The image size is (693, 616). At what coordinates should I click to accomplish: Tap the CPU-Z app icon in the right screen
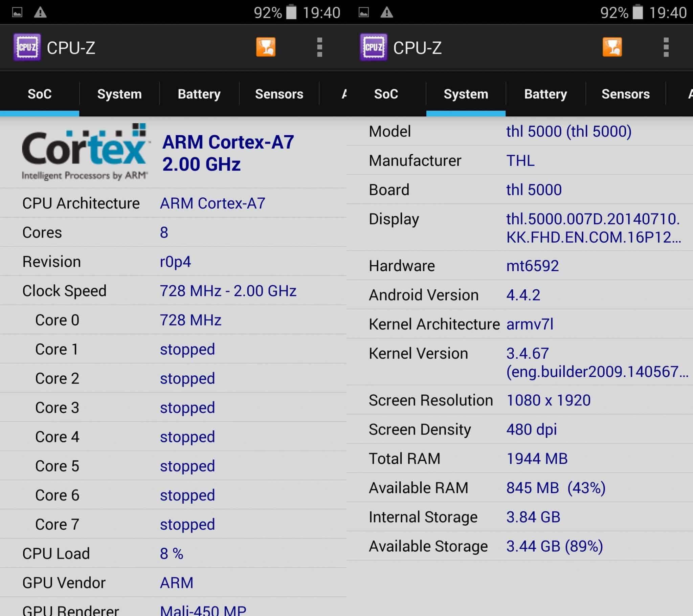tap(374, 47)
